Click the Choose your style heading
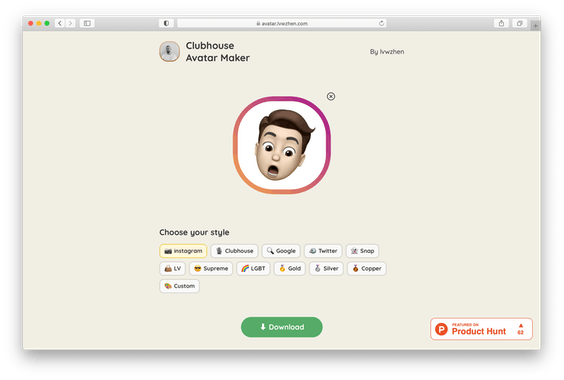564x380 pixels. (x=194, y=232)
